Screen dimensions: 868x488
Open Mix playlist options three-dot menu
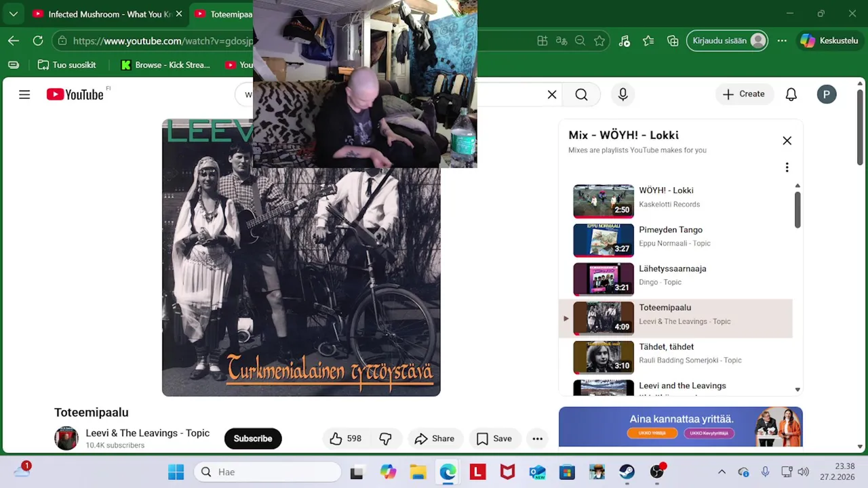click(x=787, y=167)
